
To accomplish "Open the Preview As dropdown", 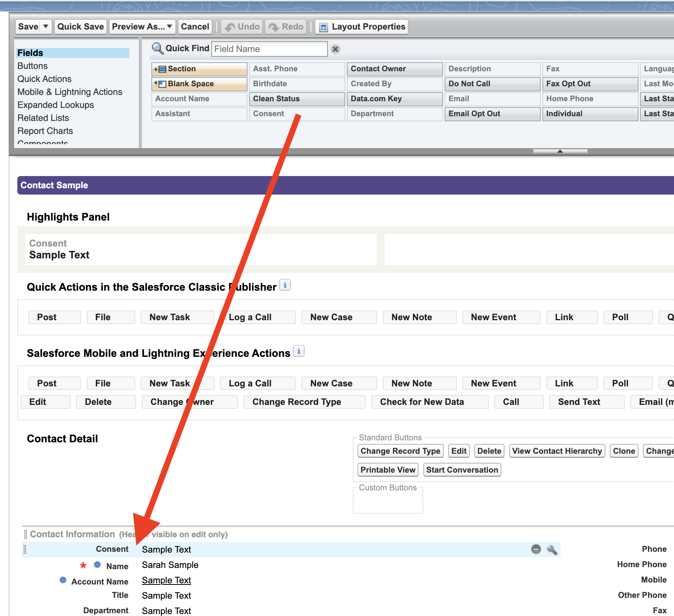I will [142, 27].
